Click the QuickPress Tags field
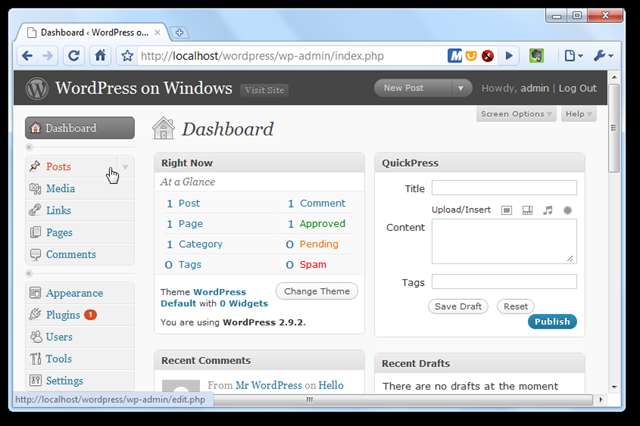 click(x=504, y=282)
